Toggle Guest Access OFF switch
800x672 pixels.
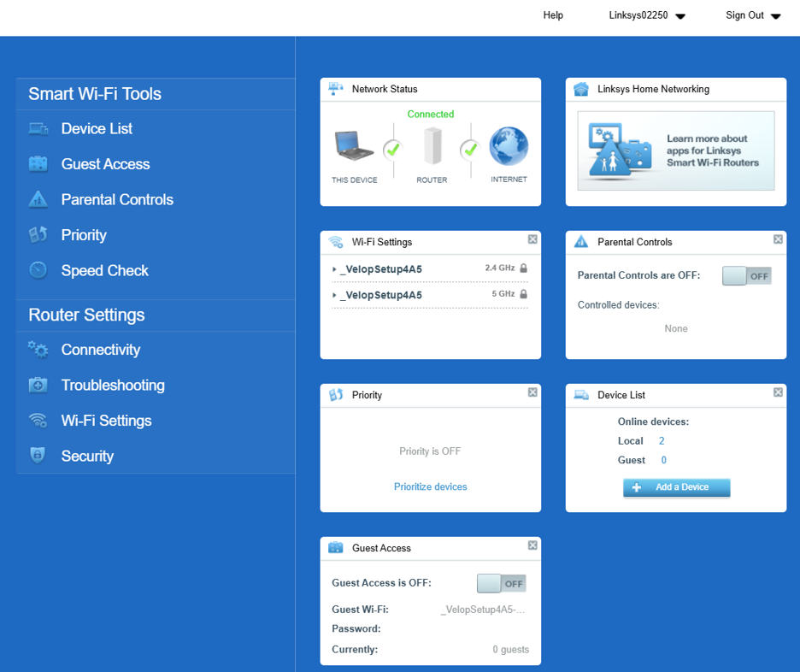coord(502,583)
